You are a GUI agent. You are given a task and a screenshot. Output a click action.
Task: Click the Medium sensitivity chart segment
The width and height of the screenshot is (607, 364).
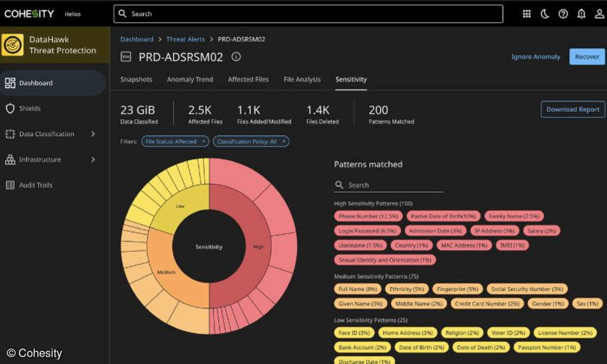click(166, 271)
